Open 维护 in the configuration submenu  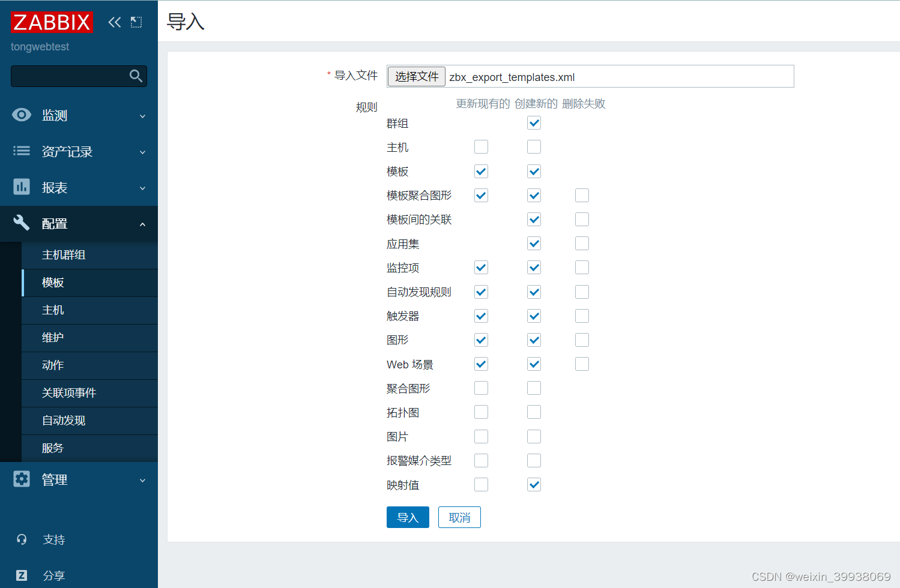(89, 338)
